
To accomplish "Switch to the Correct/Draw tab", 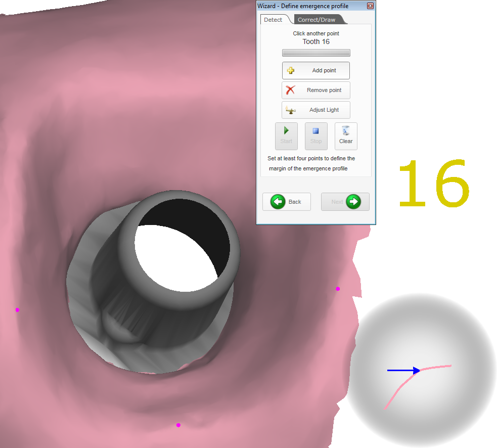I will 318,20.
